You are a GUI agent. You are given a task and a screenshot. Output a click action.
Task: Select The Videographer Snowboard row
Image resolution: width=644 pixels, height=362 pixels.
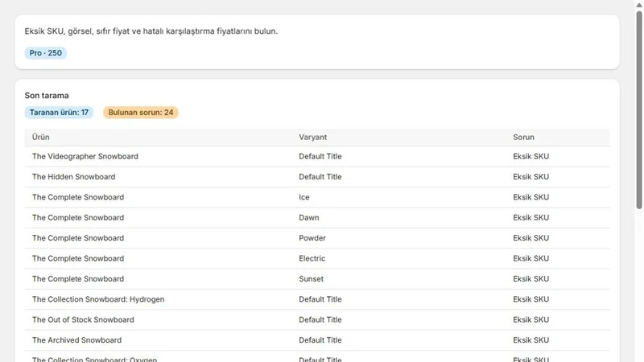click(317, 156)
